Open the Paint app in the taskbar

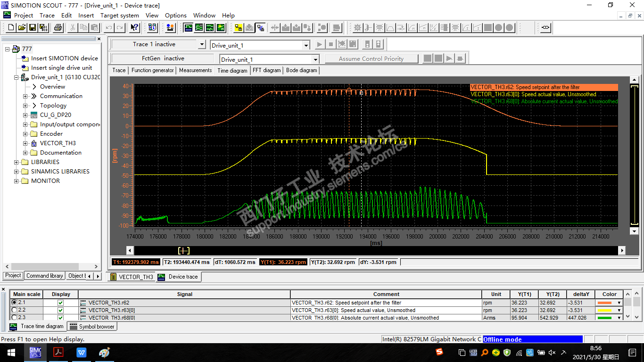104,352
